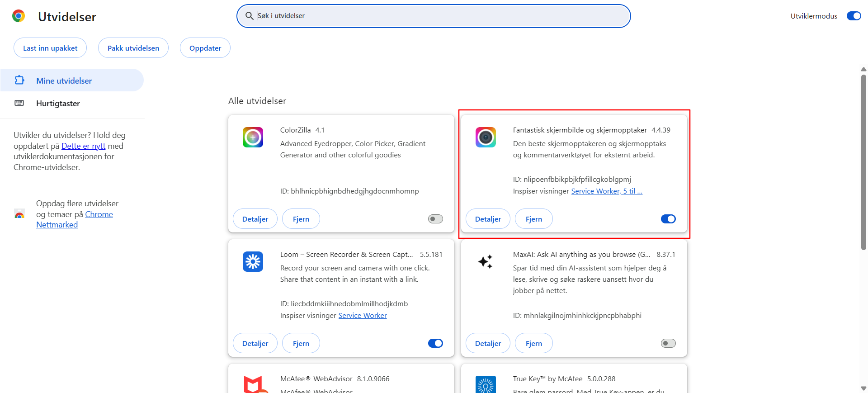
Task: Click the Fantastisk skjermbilde camera icon
Action: point(486,137)
